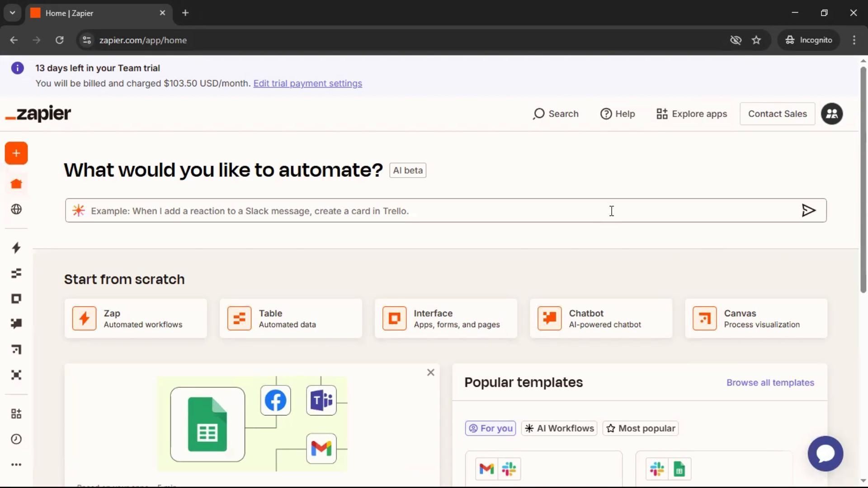This screenshot has height=488, width=868.
Task: Open Zap history clock icon
Action: click(x=16, y=439)
